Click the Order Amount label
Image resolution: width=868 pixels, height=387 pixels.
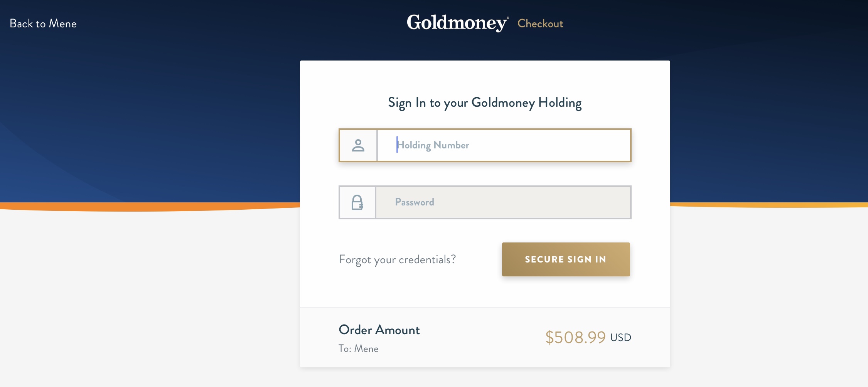(379, 330)
